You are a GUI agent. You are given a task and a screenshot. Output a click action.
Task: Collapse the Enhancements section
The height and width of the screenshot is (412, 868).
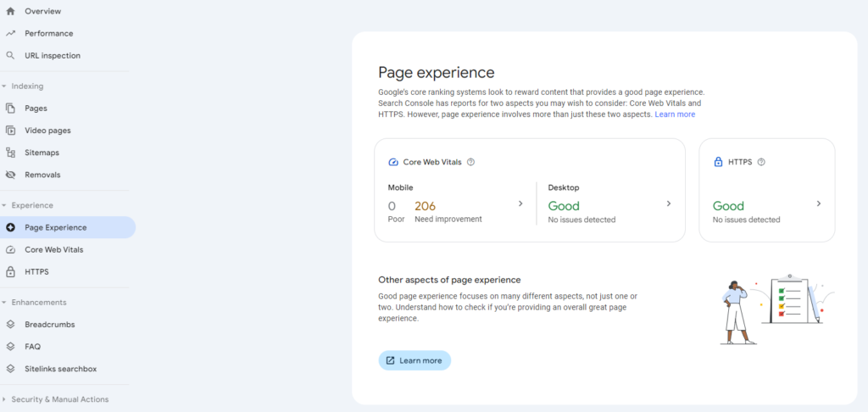4,303
